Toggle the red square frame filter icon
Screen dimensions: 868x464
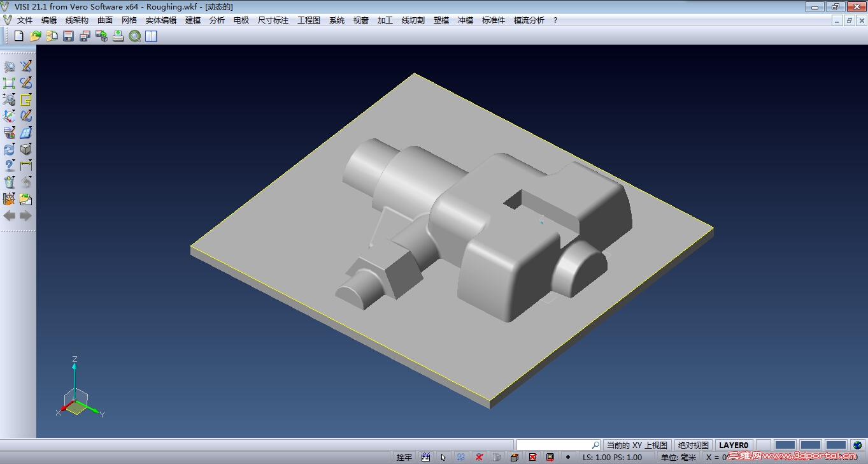tap(550, 457)
